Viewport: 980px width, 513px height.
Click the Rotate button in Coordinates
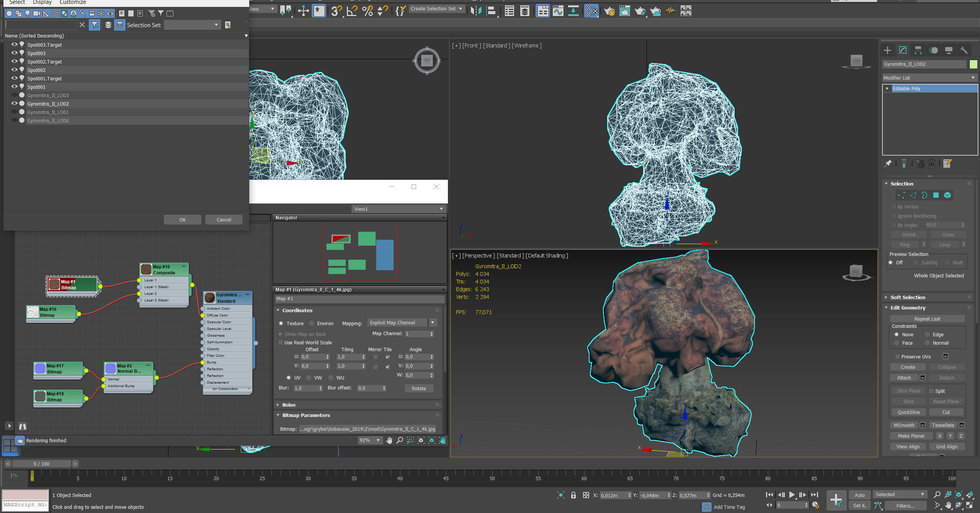click(419, 388)
